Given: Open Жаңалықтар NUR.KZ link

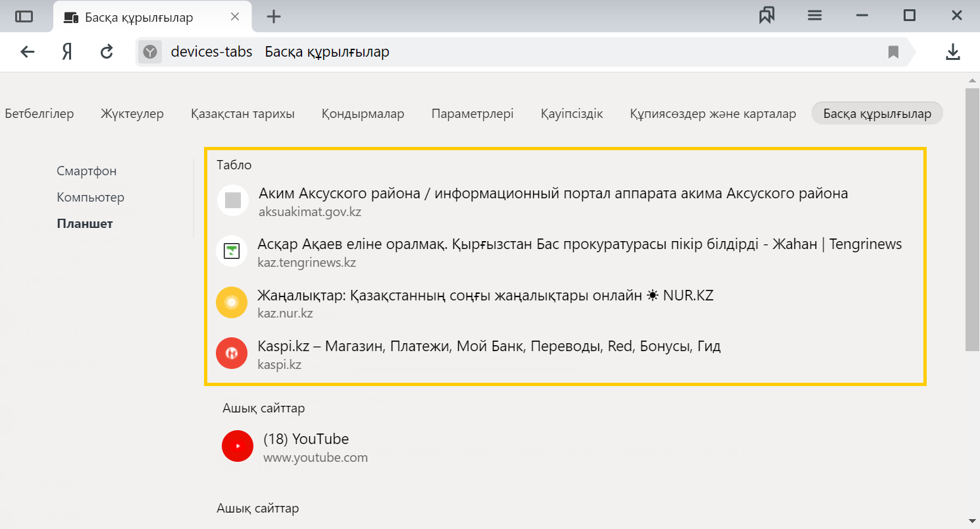Looking at the screenshot, I should pos(486,295).
